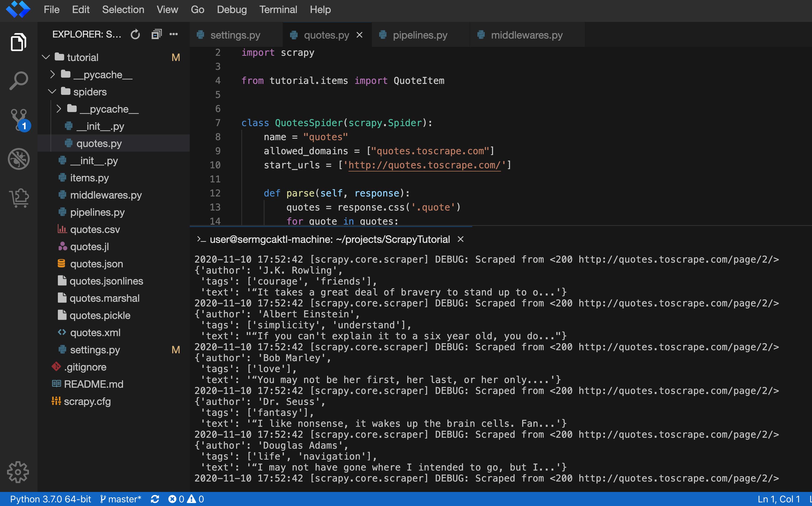Open the Manage gear in activity bar

[x=18, y=472]
